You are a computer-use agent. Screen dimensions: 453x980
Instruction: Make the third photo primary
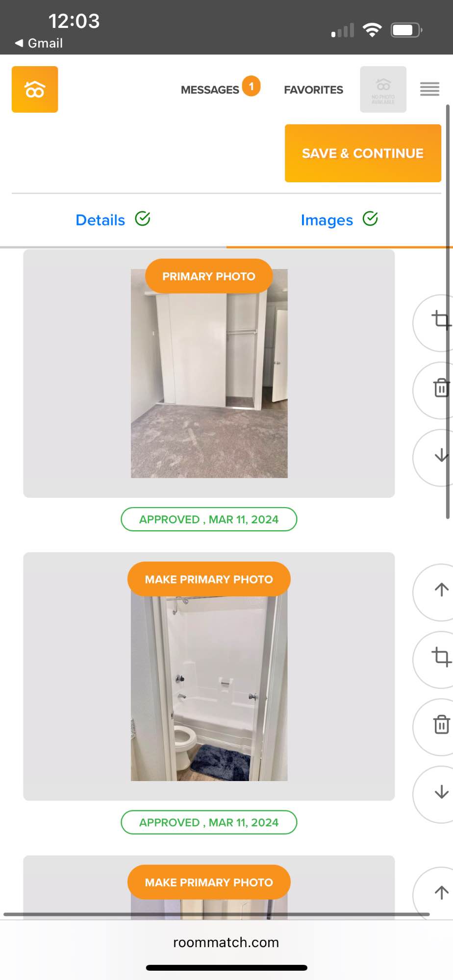pos(209,882)
